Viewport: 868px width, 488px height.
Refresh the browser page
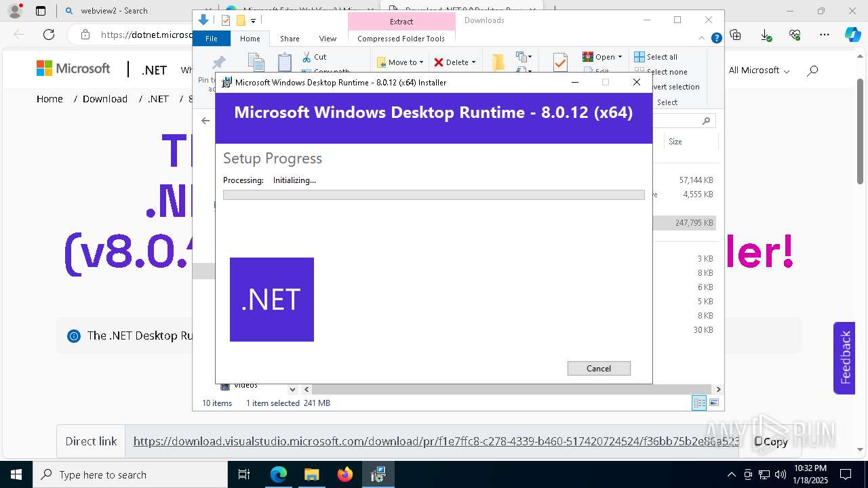tap(49, 35)
